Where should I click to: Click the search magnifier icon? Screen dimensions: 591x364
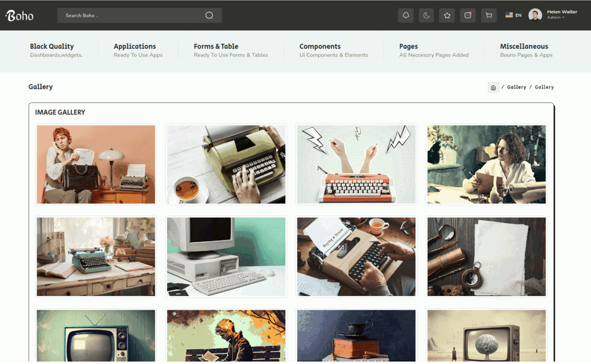click(209, 15)
